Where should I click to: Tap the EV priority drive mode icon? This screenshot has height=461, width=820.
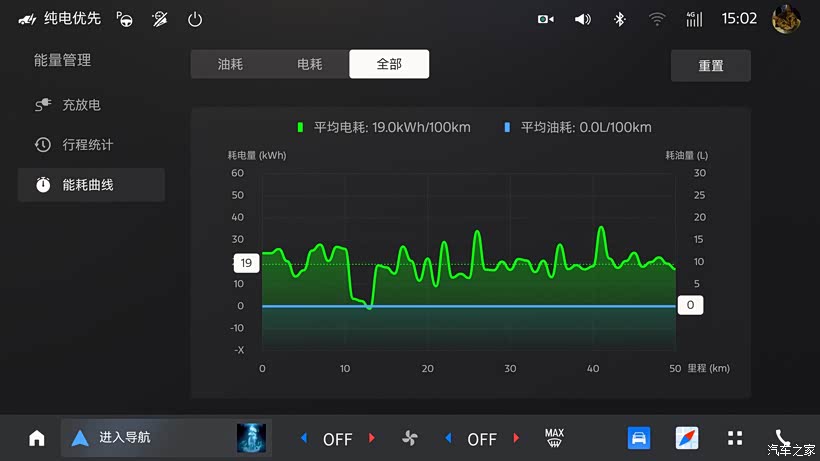pyautogui.click(x=27, y=19)
